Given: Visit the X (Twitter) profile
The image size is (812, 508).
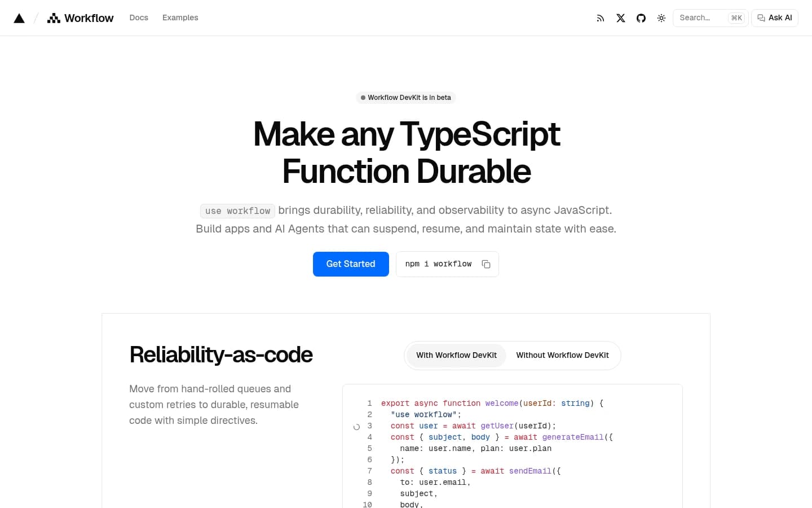Looking at the screenshot, I should [621, 17].
